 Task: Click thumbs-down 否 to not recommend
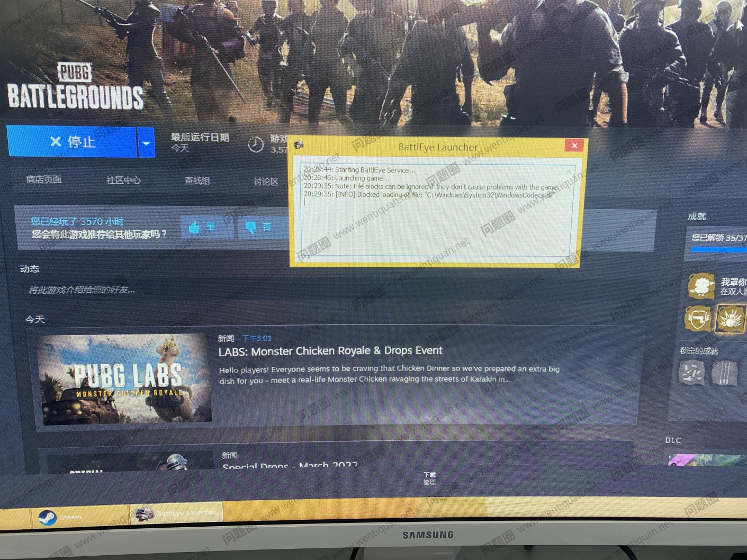[258, 227]
